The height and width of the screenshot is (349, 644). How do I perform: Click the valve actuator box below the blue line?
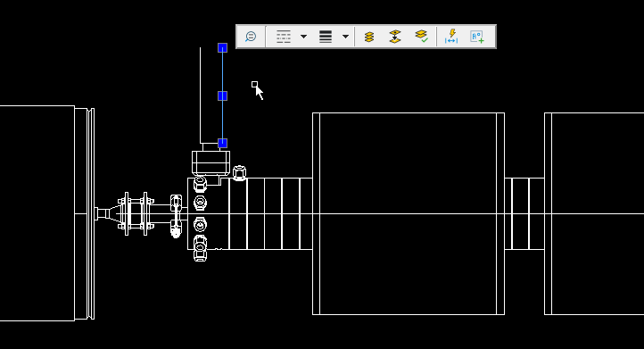211,163
